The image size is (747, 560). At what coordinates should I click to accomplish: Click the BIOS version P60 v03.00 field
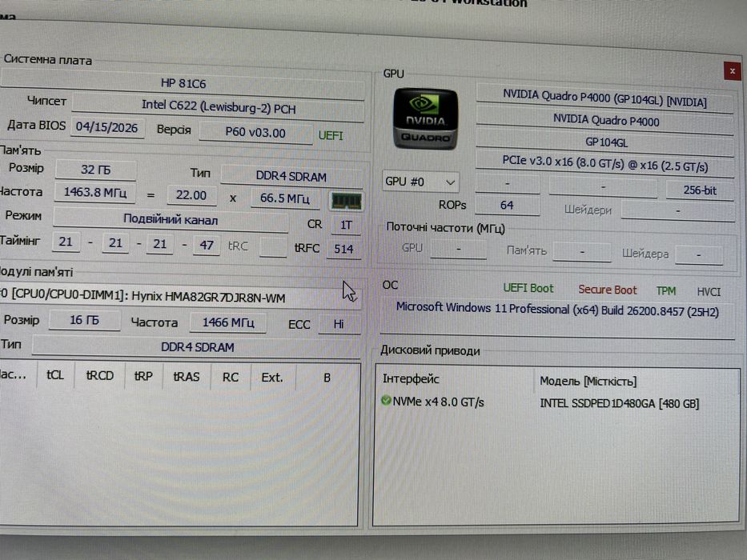[x=255, y=132]
